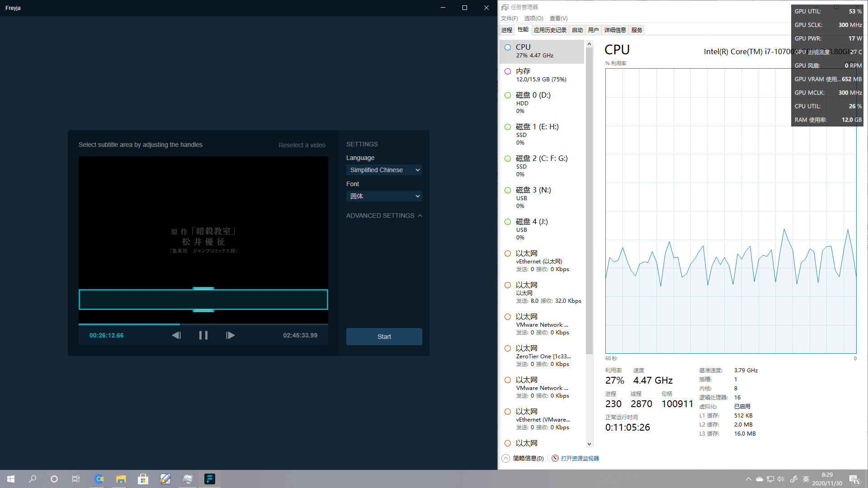This screenshot has width=868, height=488.
Task: Switch to the 性能 tab
Action: [523, 30]
